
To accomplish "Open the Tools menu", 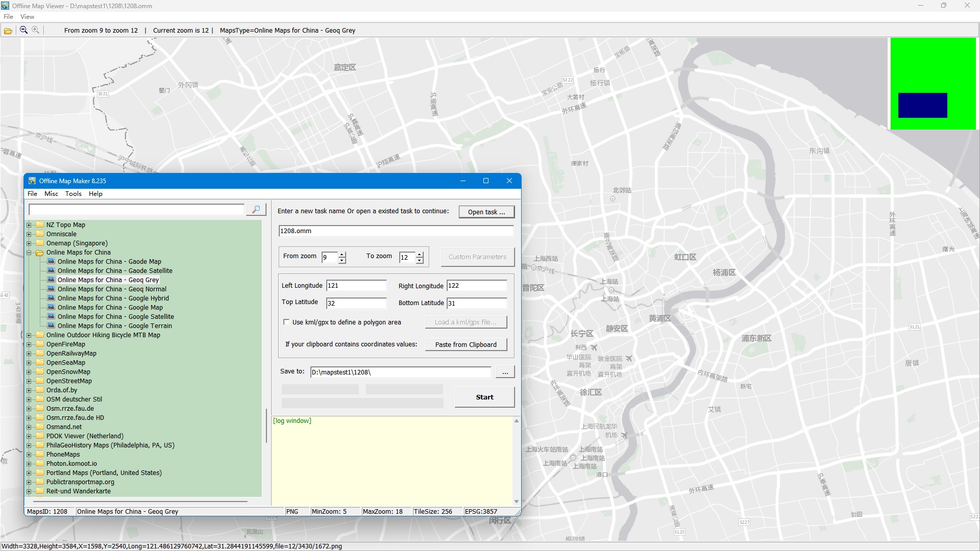I will tap(73, 194).
